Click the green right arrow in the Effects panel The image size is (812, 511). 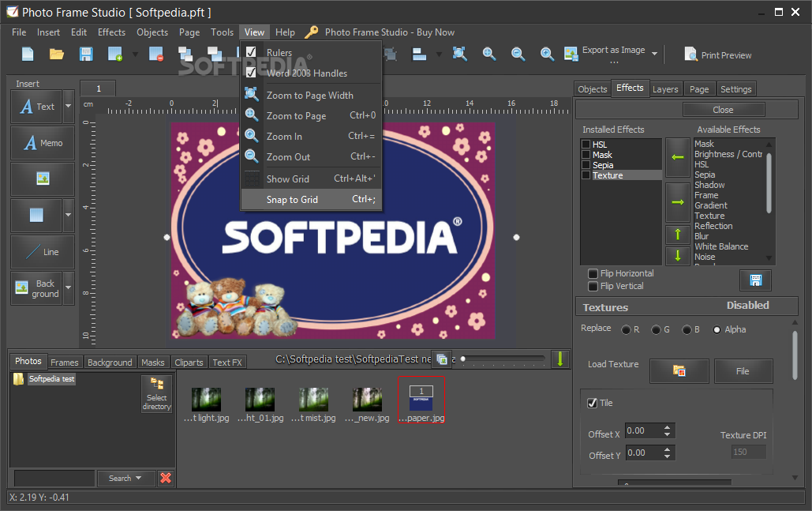tap(677, 202)
